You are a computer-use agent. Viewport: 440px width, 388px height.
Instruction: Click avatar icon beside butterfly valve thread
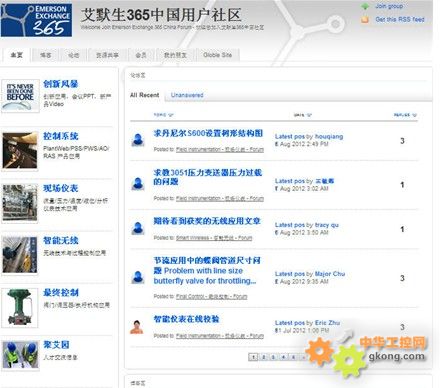pyautogui.click(x=138, y=277)
